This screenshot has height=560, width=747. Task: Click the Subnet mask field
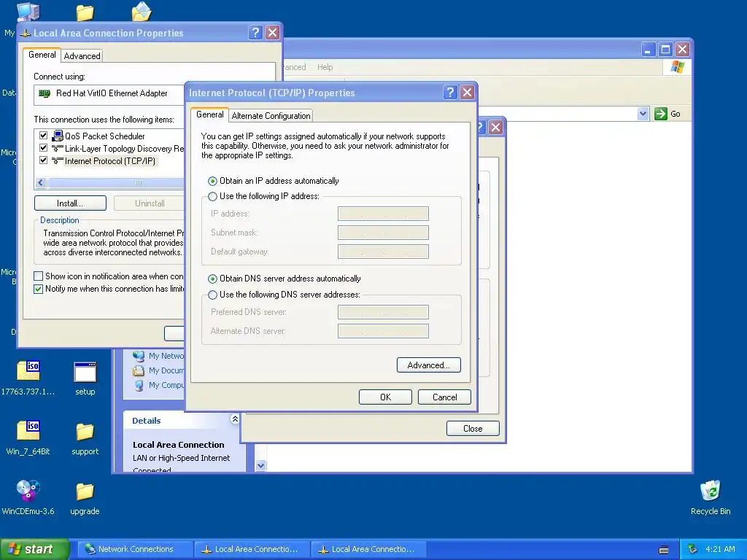point(383,233)
